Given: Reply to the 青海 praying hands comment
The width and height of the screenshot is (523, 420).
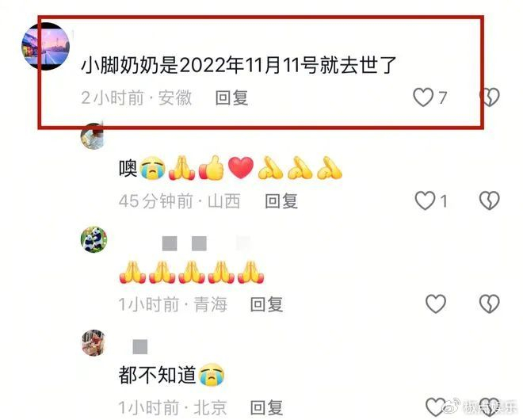Looking at the screenshot, I should point(266,304).
